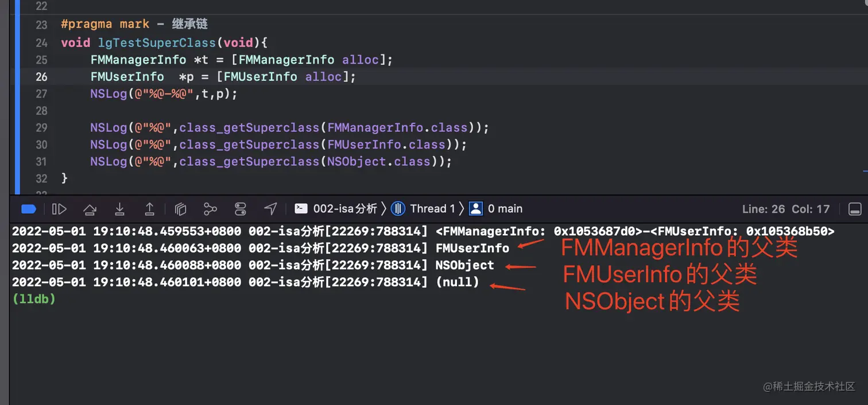Click the console line ending in 'FMUserInfo'

261,248
